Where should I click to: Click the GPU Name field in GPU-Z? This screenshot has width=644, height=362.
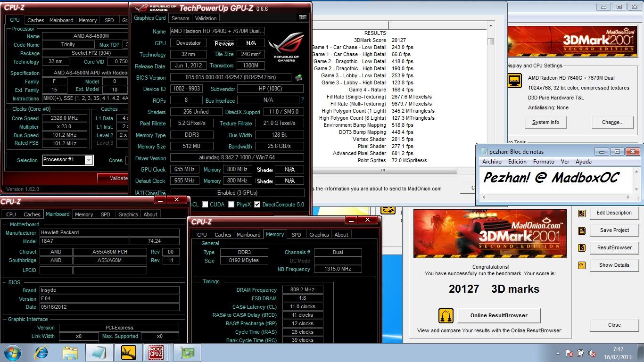(x=217, y=31)
